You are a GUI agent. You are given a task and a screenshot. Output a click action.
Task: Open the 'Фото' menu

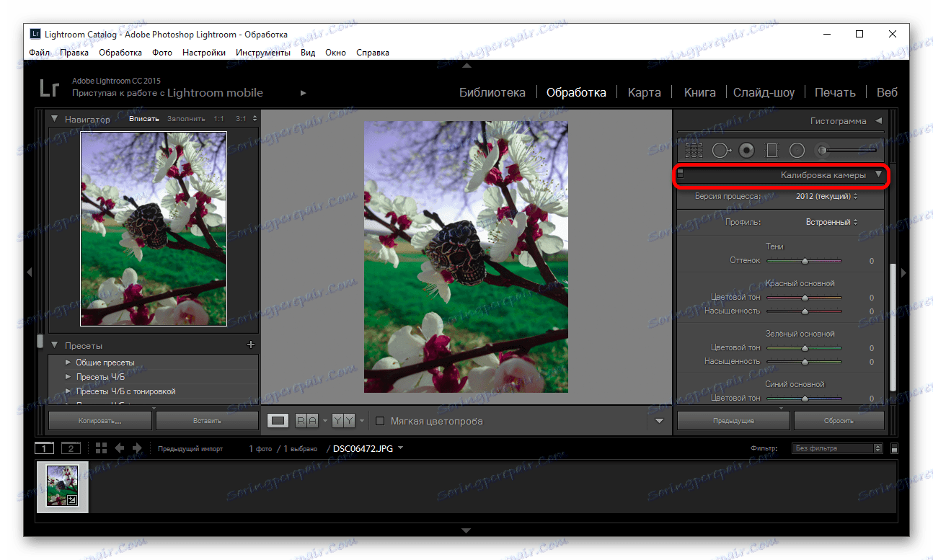coord(162,53)
